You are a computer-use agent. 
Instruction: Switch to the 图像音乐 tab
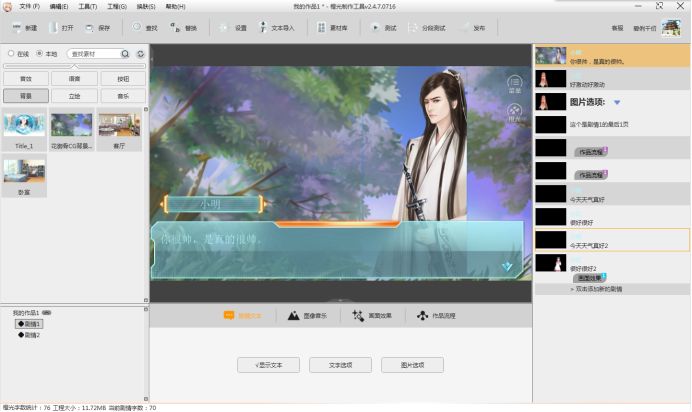[307, 316]
